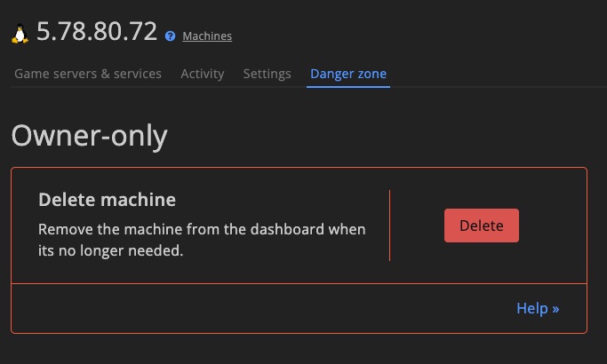Go to the Settings tab
The height and width of the screenshot is (364, 607).
[268, 74]
